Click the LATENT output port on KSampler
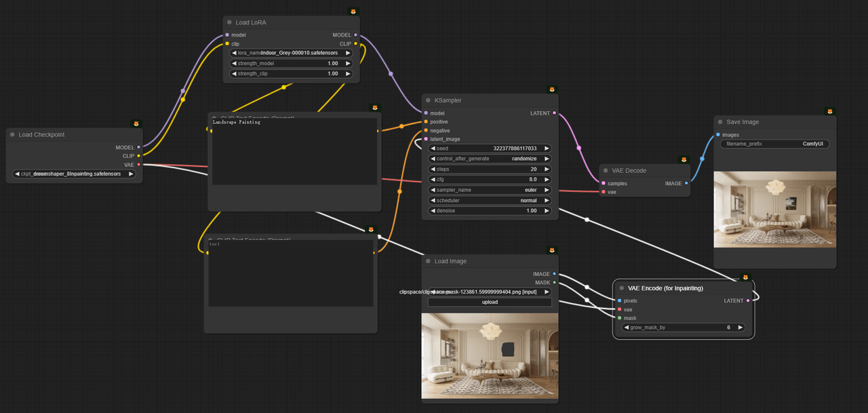The height and width of the screenshot is (413, 868). point(554,113)
